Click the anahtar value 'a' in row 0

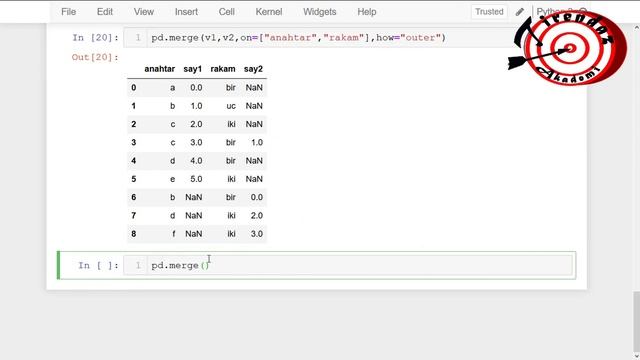(x=173, y=88)
